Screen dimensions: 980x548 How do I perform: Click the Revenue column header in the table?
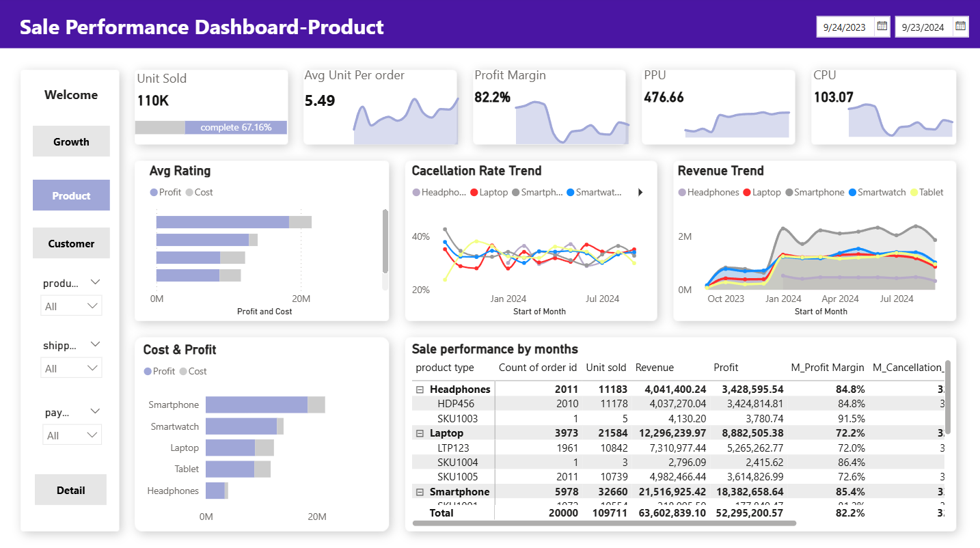(x=654, y=368)
